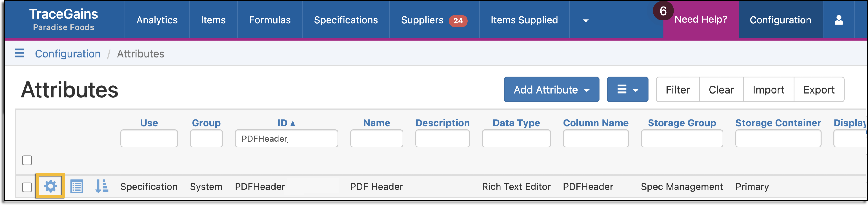The width and height of the screenshot is (868, 205).
Task: Click the sort order icon in PDFHeader row
Action: pyautogui.click(x=101, y=186)
